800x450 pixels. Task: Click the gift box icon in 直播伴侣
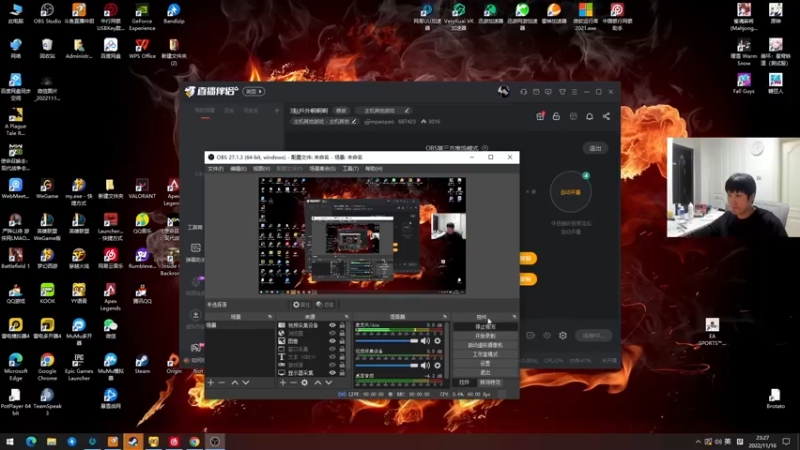(540, 116)
